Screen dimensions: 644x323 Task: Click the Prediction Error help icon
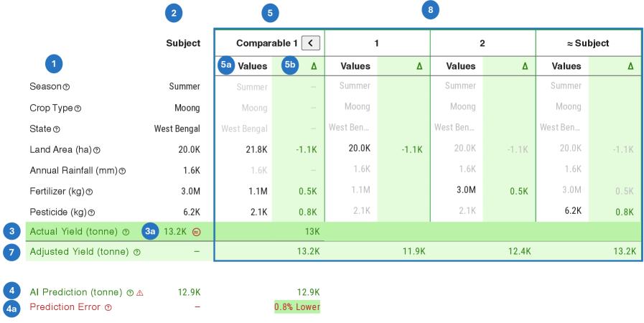point(108,307)
